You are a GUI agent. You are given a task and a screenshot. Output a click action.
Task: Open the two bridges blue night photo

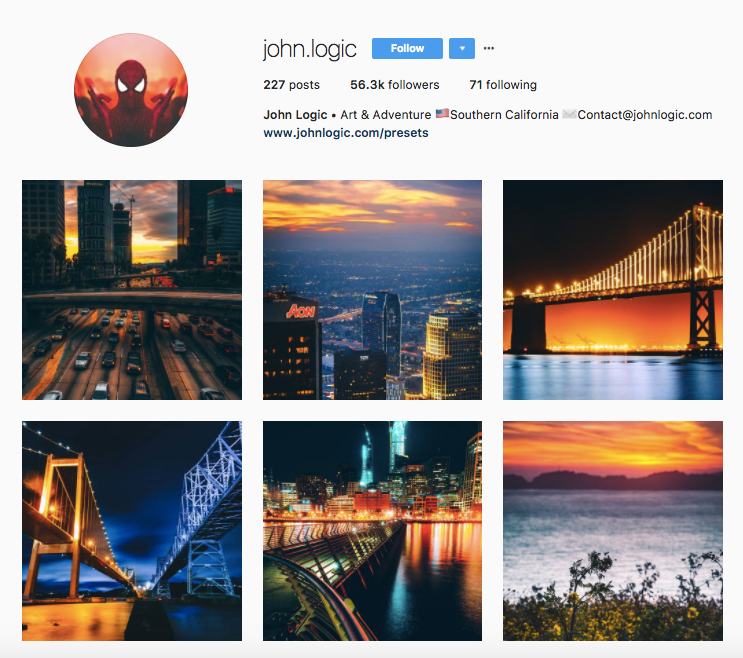pyautogui.click(x=132, y=531)
